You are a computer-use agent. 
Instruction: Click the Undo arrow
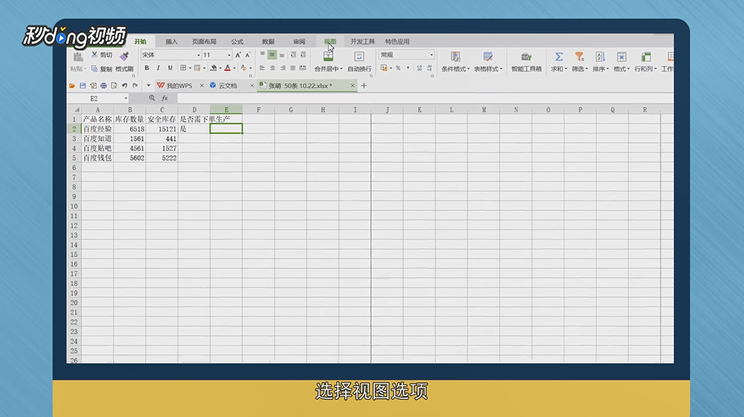point(124,86)
